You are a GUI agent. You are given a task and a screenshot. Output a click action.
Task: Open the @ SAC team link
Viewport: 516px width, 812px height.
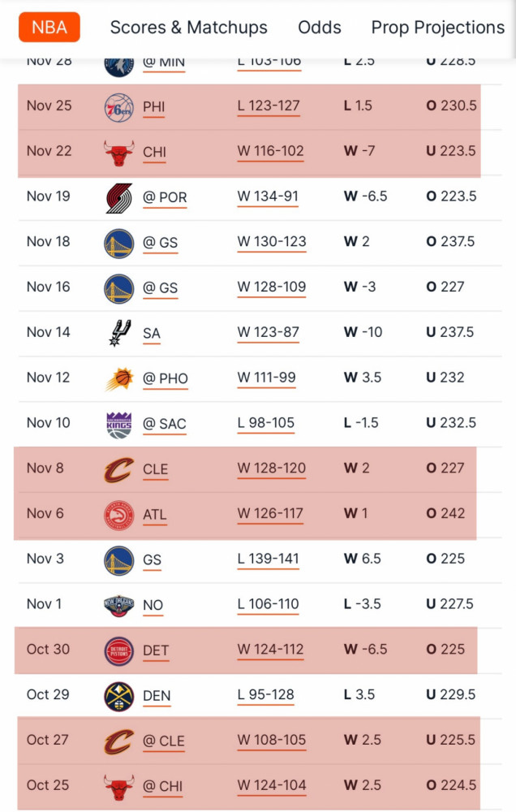pyautogui.click(x=165, y=424)
